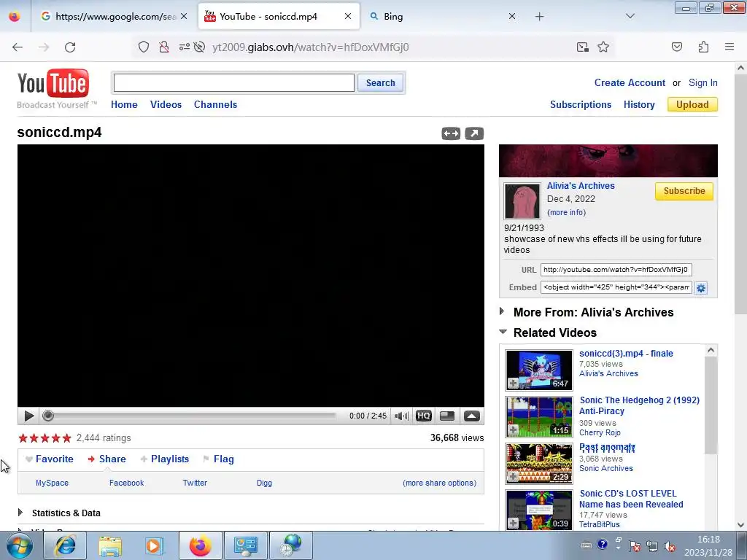Viewport: 747px width, 560px height.
Task: Select the video URL field
Action: pos(616,270)
